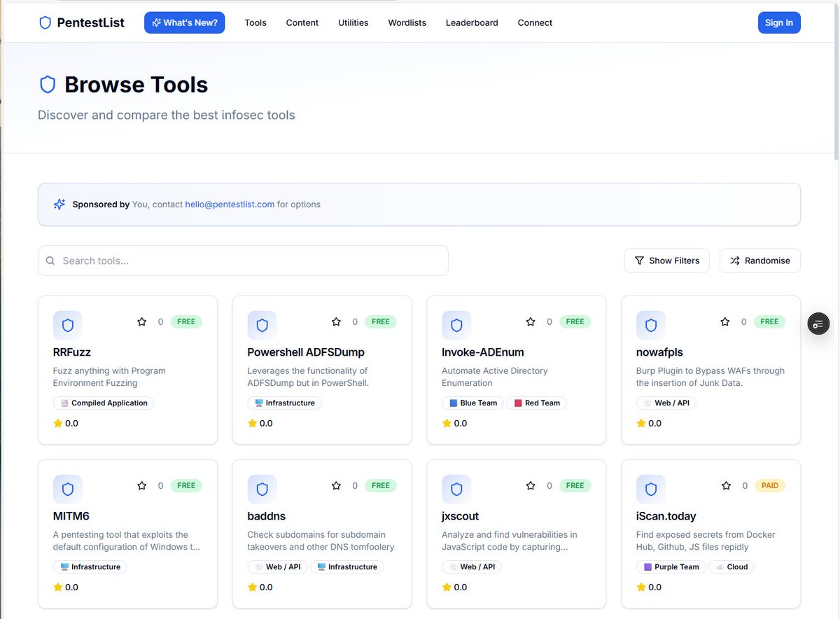
Task: Click the RRFuzz card shield icon
Action: pyautogui.click(x=68, y=325)
